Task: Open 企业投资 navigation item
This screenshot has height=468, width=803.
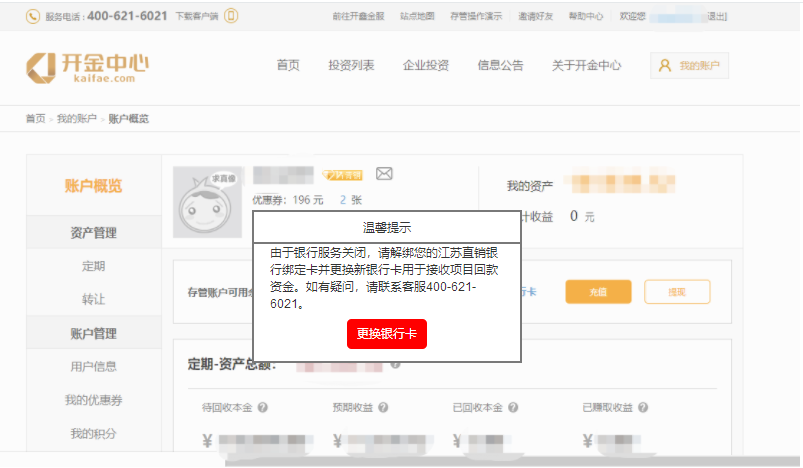Action: click(426, 66)
